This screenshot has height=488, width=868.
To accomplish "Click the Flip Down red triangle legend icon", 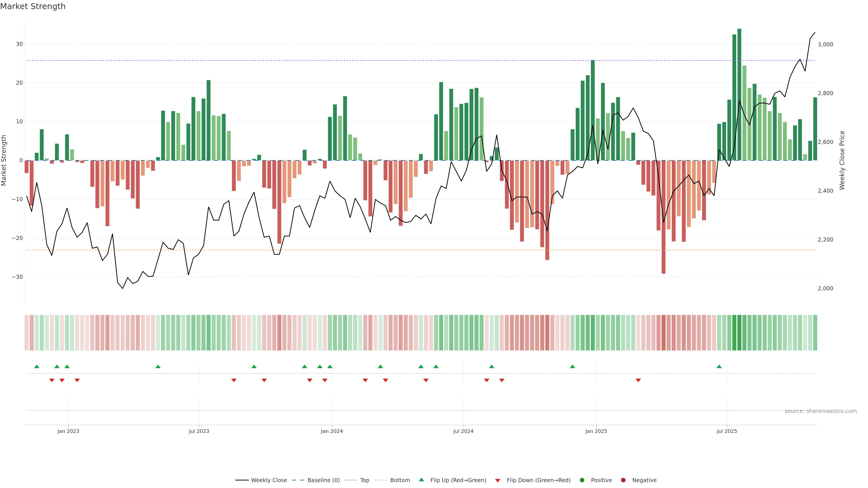I will pyautogui.click(x=498, y=480).
